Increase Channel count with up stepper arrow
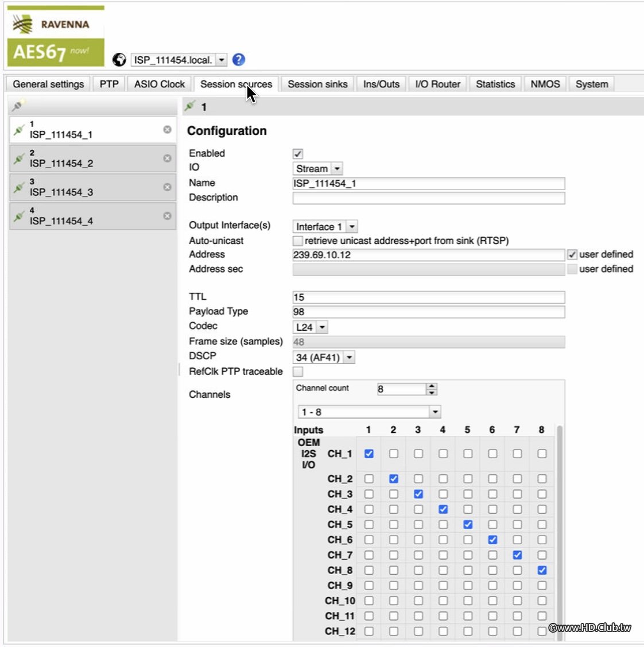The image size is (644, 647). point(432,386)
